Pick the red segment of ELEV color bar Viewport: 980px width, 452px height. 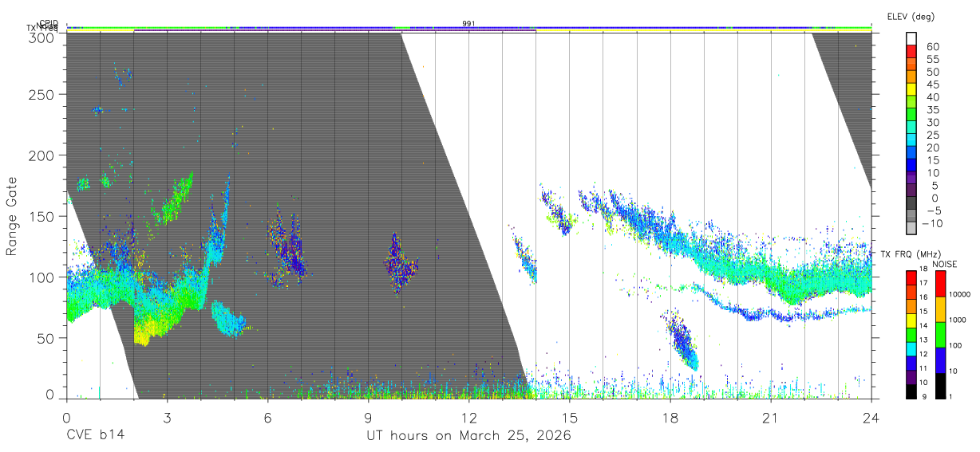pyautogui.click(x=911, y=53)
